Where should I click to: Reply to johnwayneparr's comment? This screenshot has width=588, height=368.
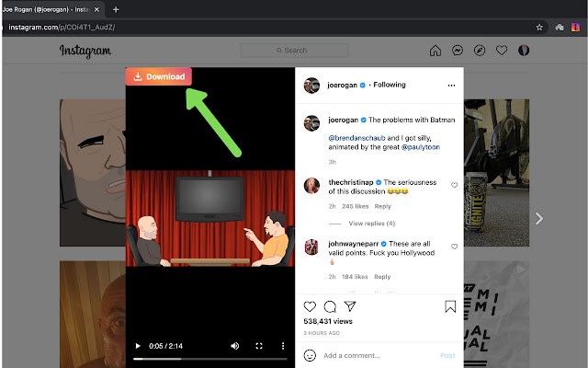[382, 277]
